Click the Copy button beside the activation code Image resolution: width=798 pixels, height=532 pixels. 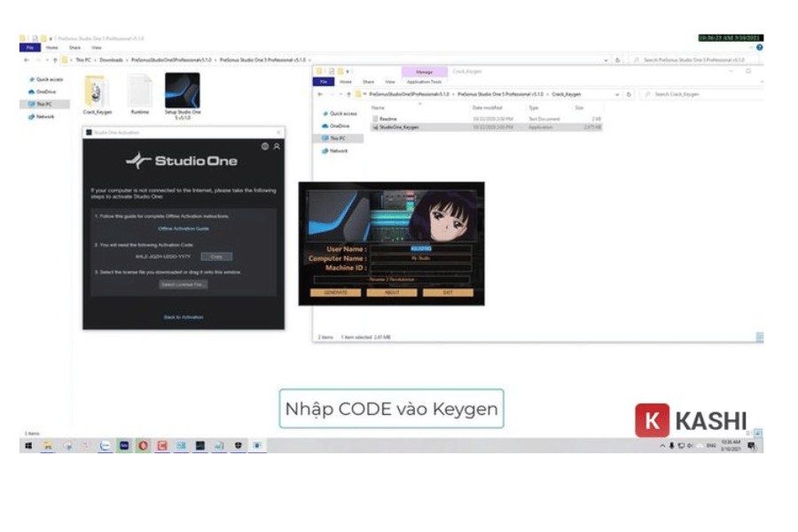pyautogui.click(x=216, y=256)
